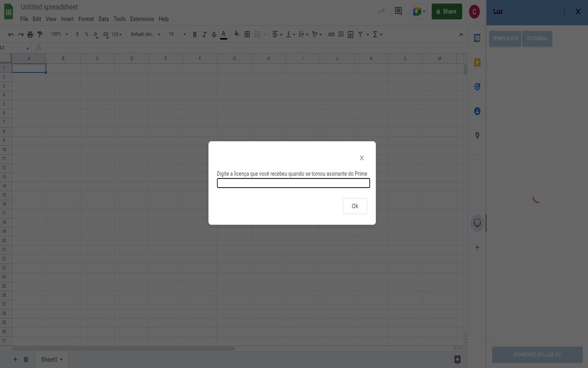Open the number format 123 dropdown

click(x=117, y=34)
